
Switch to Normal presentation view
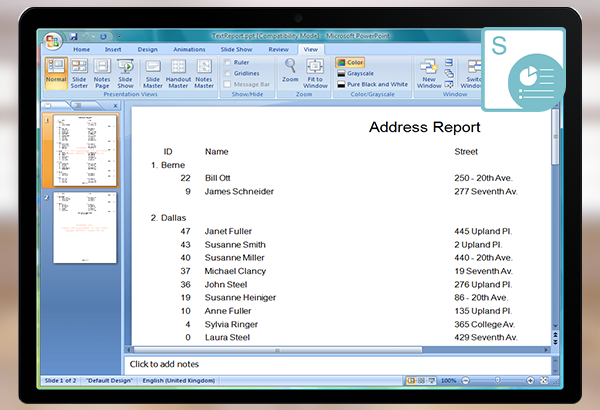pos(55,72)
